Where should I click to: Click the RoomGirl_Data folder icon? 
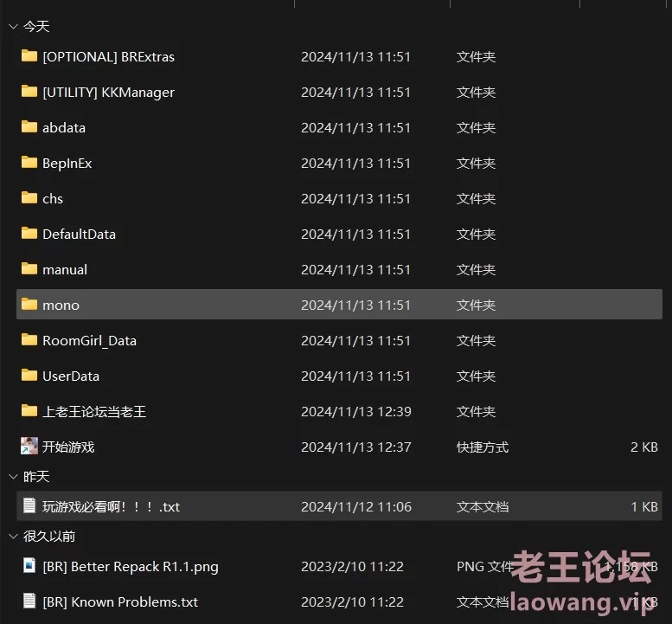click(29, 340)
